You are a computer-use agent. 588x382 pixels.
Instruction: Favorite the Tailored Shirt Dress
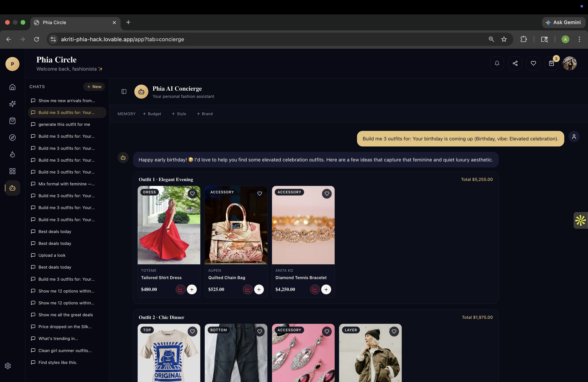[x=192, y=194]
